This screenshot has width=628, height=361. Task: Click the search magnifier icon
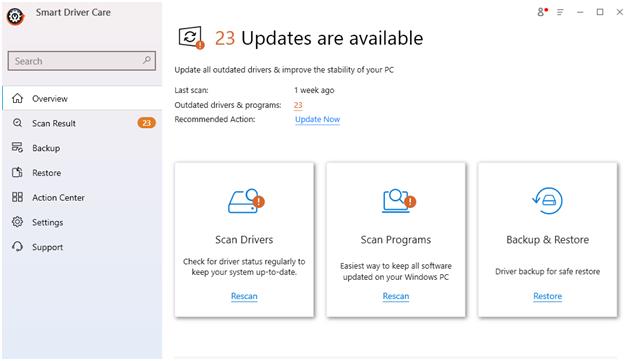(147, 60)
